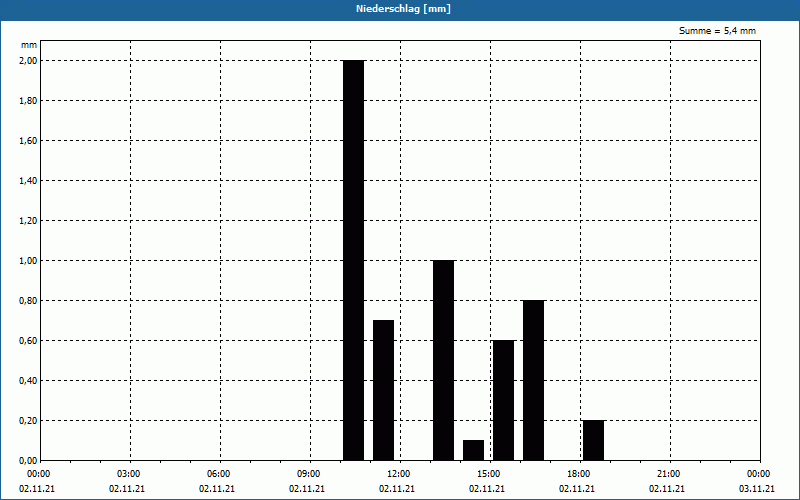Image resolution: width=800 pixels, height=500 pixels.
Task: Select the 0,40 y-axis label
Action: pyautogui.click(x=28, y=381)
